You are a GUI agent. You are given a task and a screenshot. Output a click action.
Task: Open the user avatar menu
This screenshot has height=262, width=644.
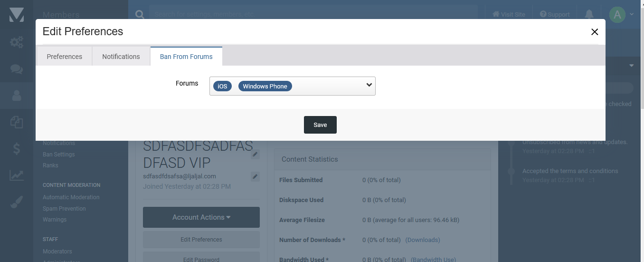pyautogui.click(x=622, y=14)
